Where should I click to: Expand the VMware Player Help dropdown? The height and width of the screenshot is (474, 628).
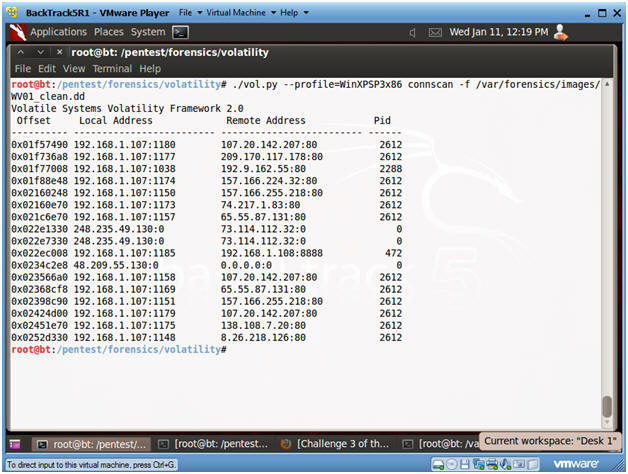[294, 13]
